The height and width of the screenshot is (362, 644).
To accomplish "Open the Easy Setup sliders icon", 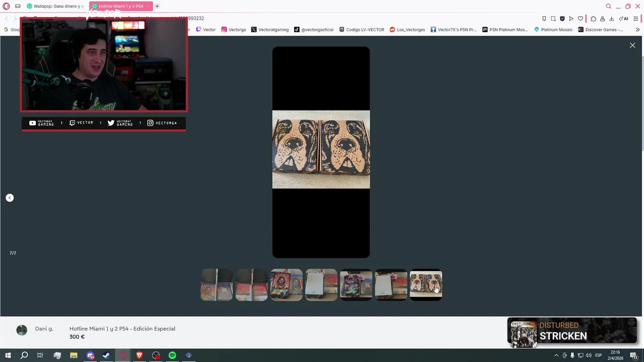I will pyautogui.click(x=635, y=19).
